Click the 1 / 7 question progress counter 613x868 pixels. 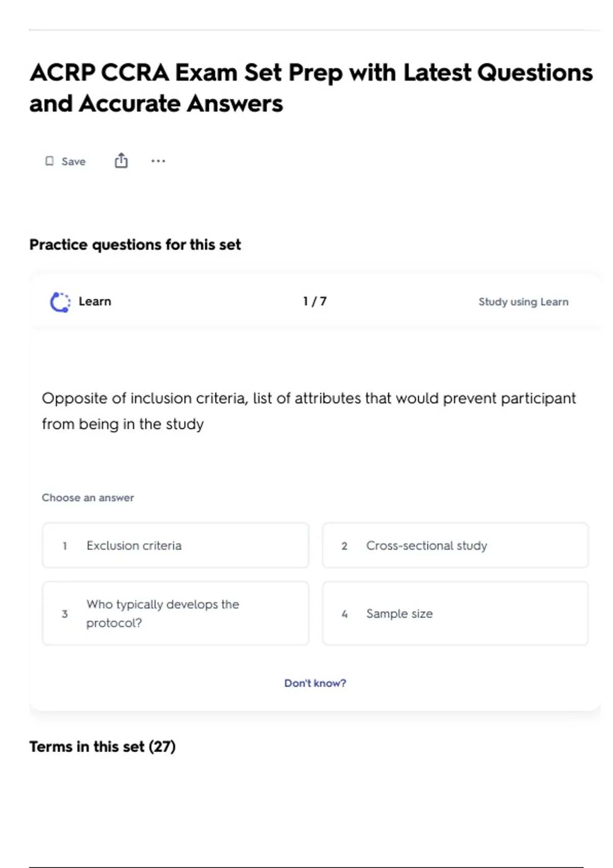(315, 301)
